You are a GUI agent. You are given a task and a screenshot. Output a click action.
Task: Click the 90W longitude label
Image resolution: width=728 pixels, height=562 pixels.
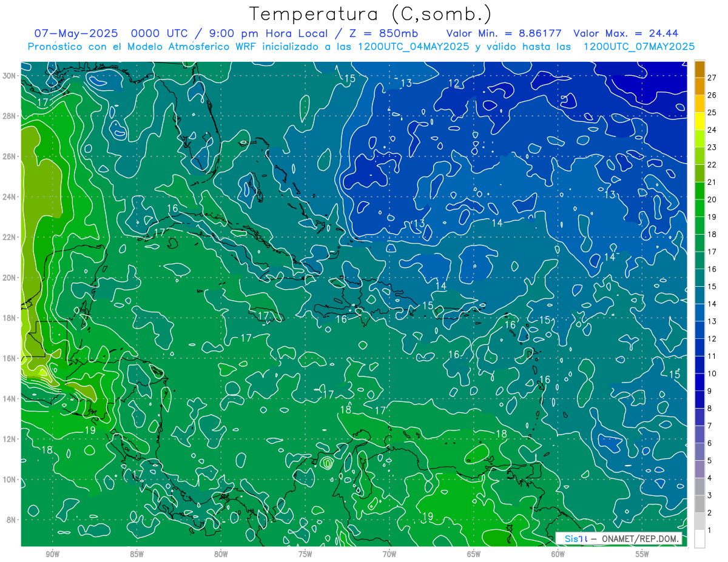pos(52,554)
